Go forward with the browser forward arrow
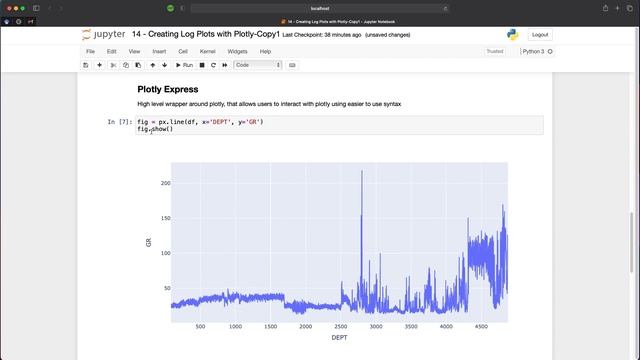This screenshot has width=640, height=360. point(61,8)
